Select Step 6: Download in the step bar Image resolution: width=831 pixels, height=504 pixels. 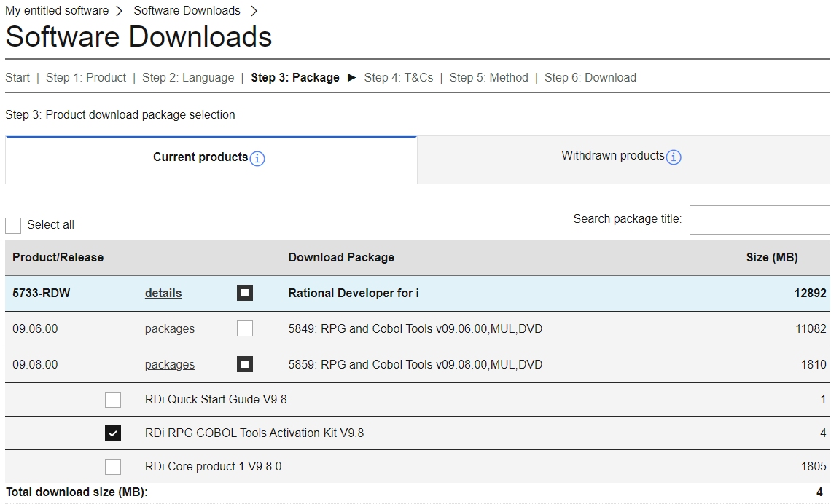(x=590, y=78)
